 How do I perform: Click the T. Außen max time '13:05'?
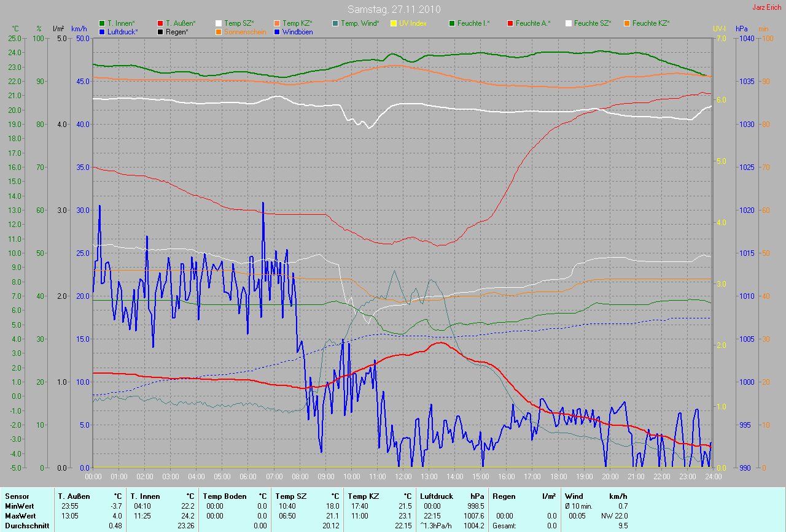pyautogui.click(x=69, y=516)
